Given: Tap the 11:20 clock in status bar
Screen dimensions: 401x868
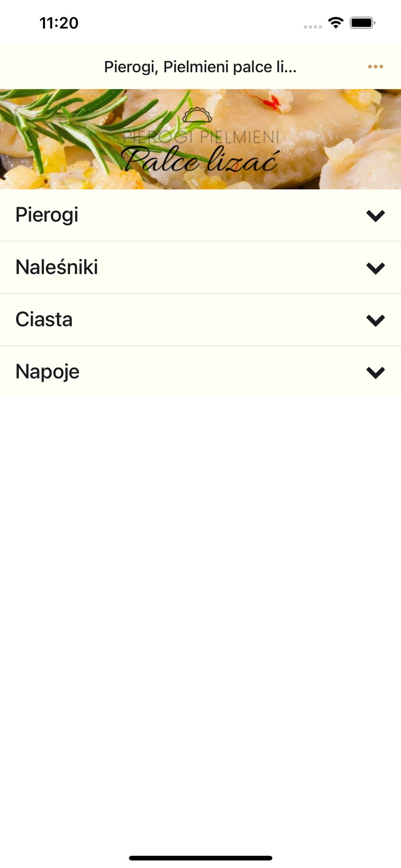Looking at the screenshot, I should click(59, 23).
